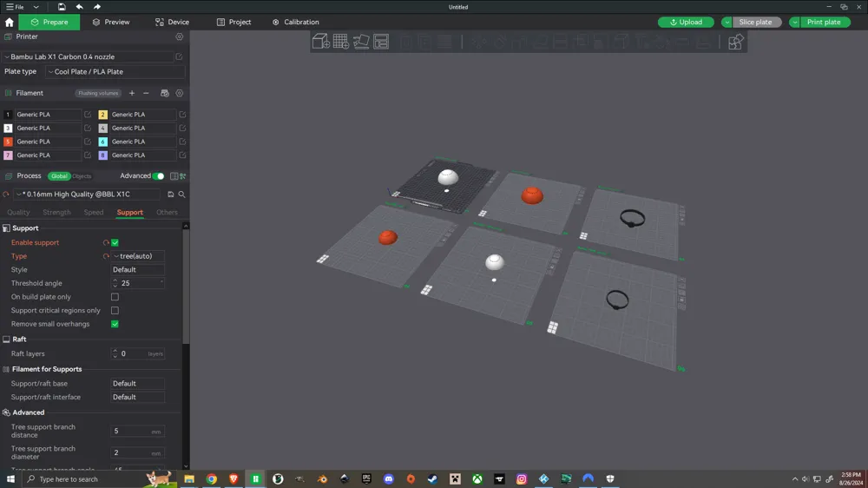Viewport: 868px width, 488px height.
Task: Toggle the Advanced settings switch
Action: click(x=158, y=176)
